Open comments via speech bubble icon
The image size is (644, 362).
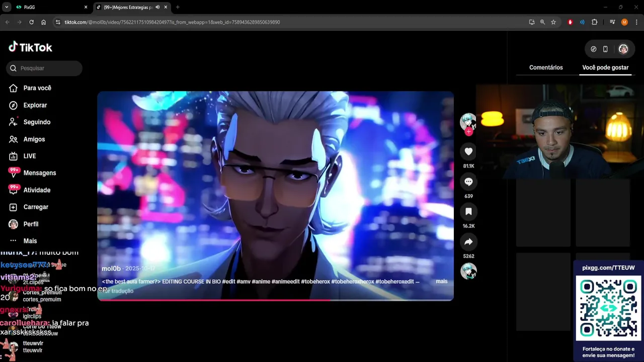pos(468,182)
